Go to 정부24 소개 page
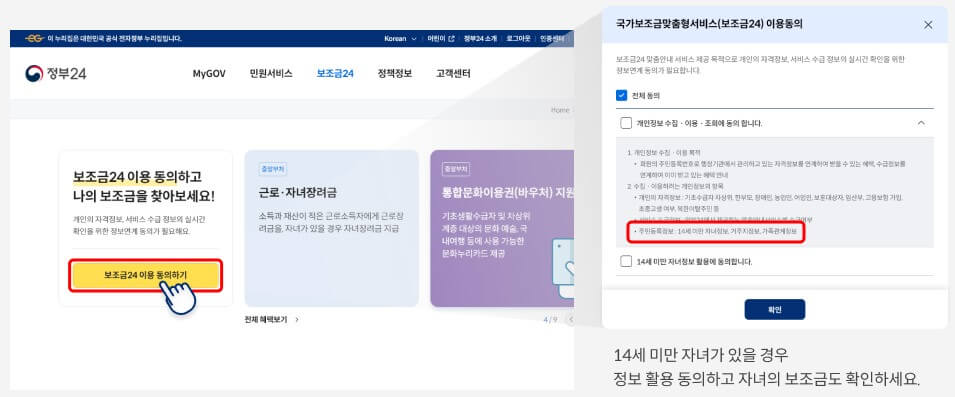Viewport: 955px width, 397px height. (x=480, y=38)
